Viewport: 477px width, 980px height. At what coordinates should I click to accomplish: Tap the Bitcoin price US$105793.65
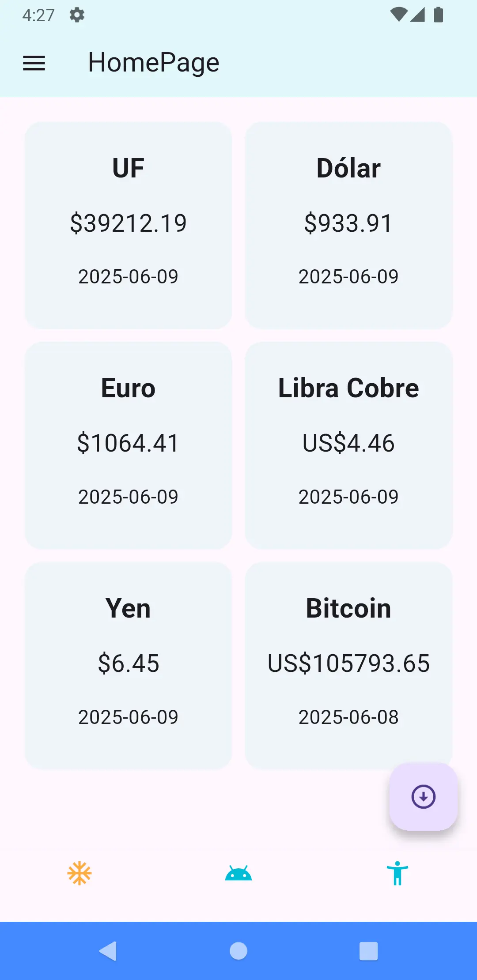[348, 663]
